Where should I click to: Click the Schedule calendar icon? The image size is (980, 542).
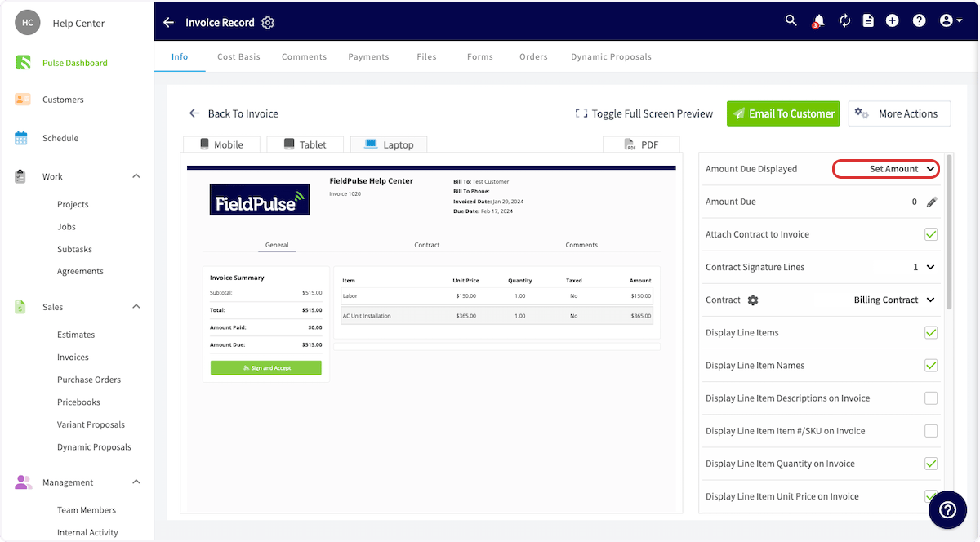coord(21,138)
